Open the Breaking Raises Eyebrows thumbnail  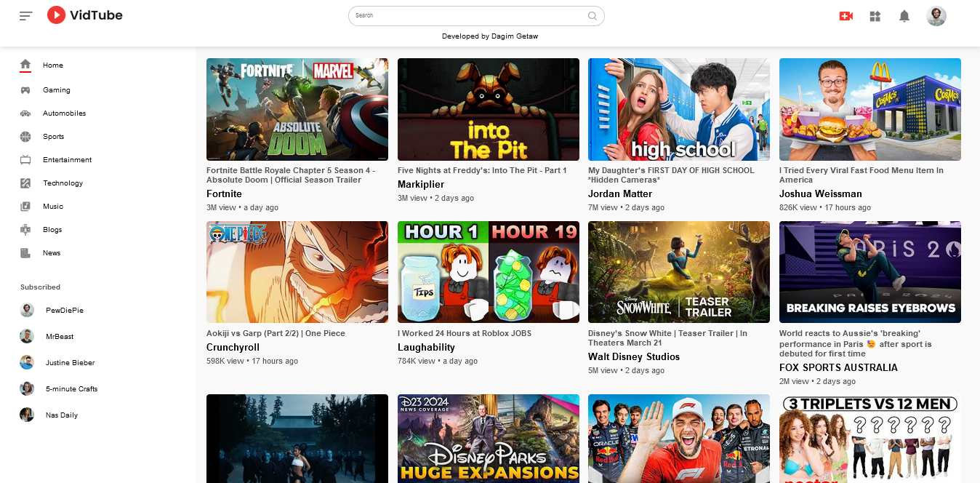(870, 272)
